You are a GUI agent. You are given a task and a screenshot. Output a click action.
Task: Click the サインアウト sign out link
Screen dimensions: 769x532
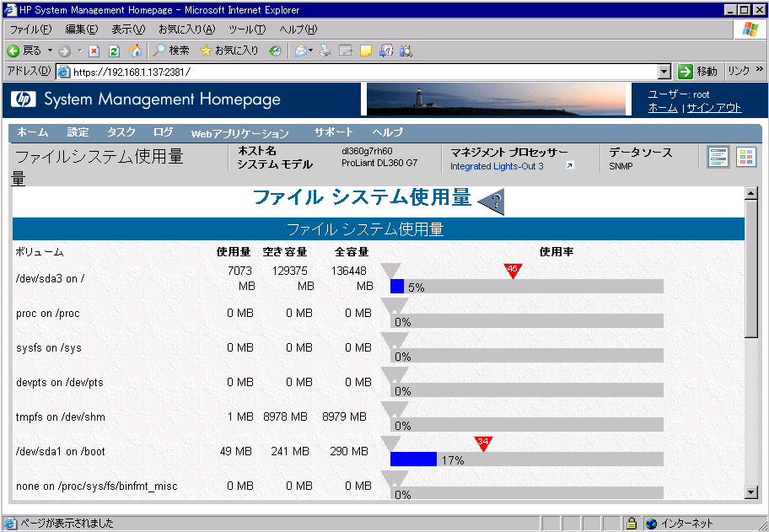[x=714, y=108]
